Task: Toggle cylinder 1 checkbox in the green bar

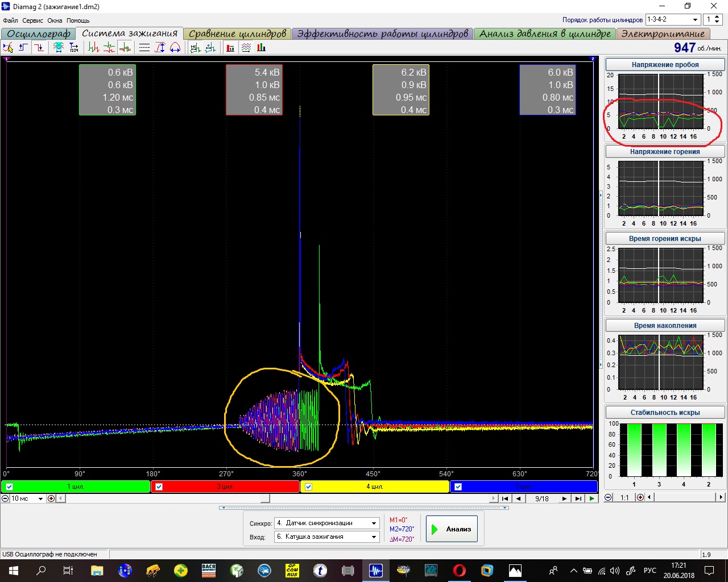Action: [10, 487]
